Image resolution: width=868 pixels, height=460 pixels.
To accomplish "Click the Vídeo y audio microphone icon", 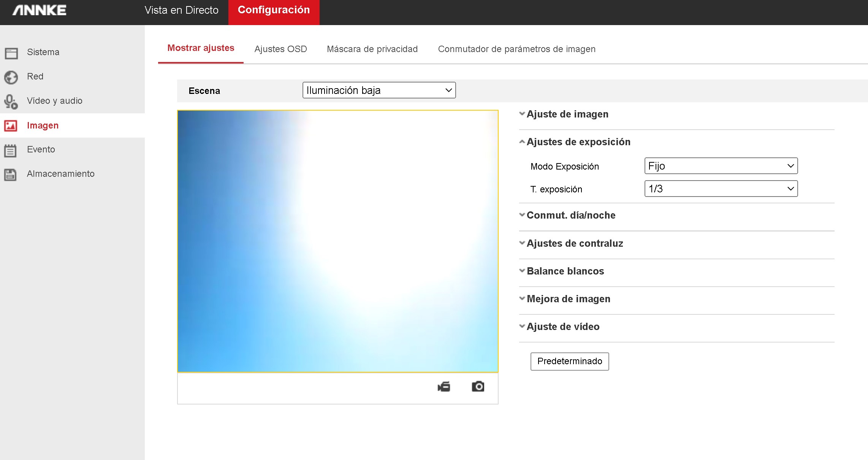I will tap(11, 102).
